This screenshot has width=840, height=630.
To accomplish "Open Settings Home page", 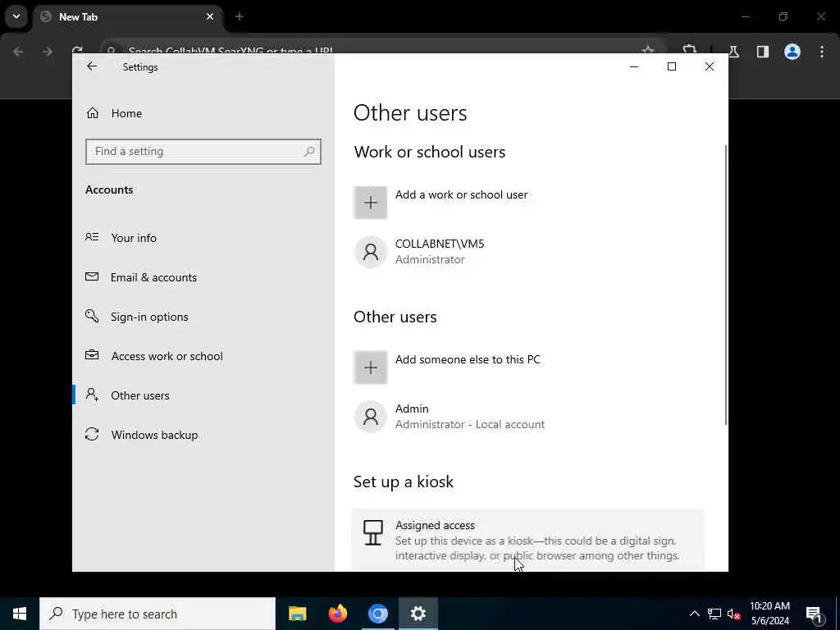I will click(126, 113).
